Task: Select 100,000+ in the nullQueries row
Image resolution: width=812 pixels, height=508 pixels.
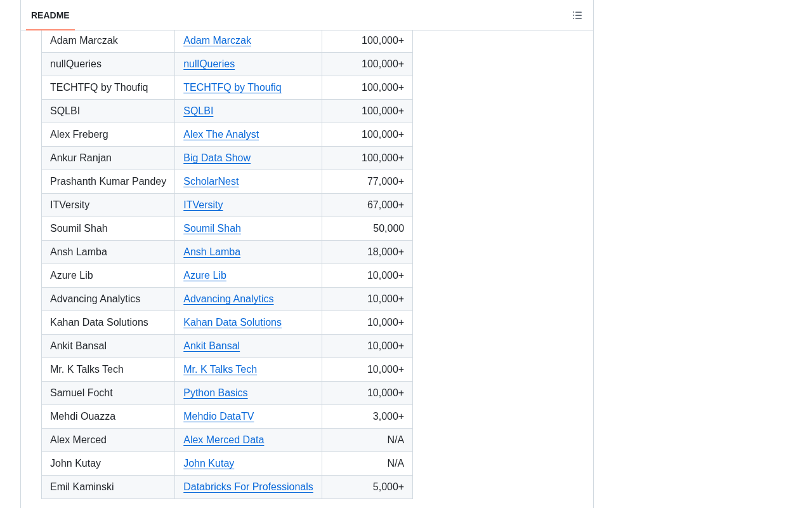Action: click(x=383, y=64)
